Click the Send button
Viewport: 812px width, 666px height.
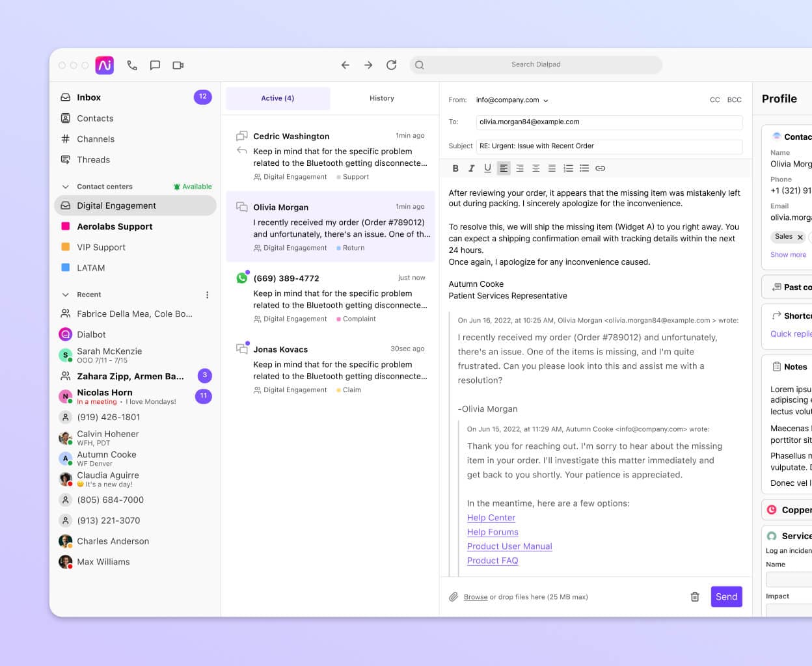(x=726, y=596)
